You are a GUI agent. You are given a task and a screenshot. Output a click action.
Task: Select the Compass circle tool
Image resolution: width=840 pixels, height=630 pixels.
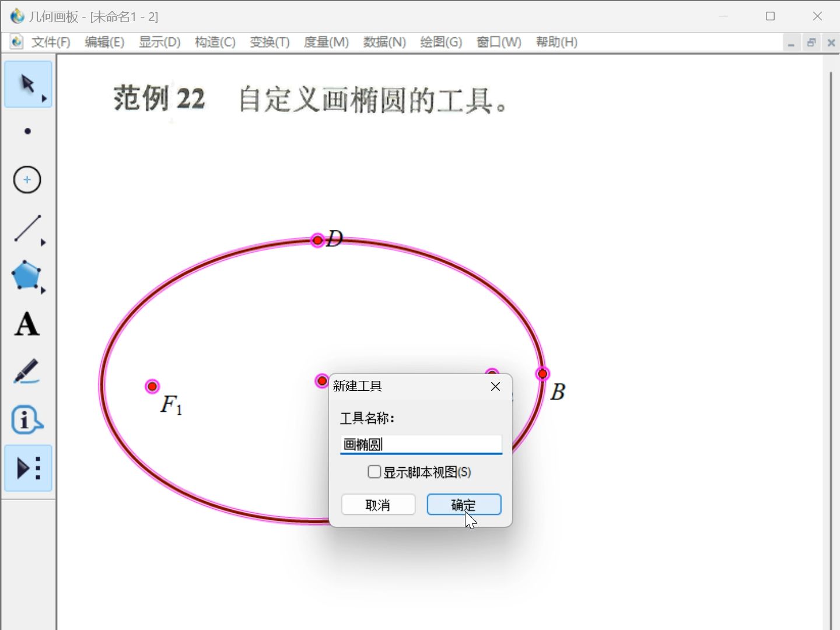(x=27, y=180)
